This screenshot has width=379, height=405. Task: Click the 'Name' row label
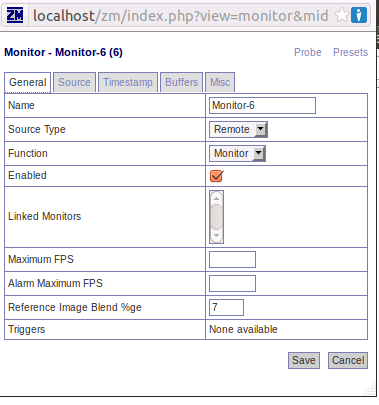tap(21, 105)
